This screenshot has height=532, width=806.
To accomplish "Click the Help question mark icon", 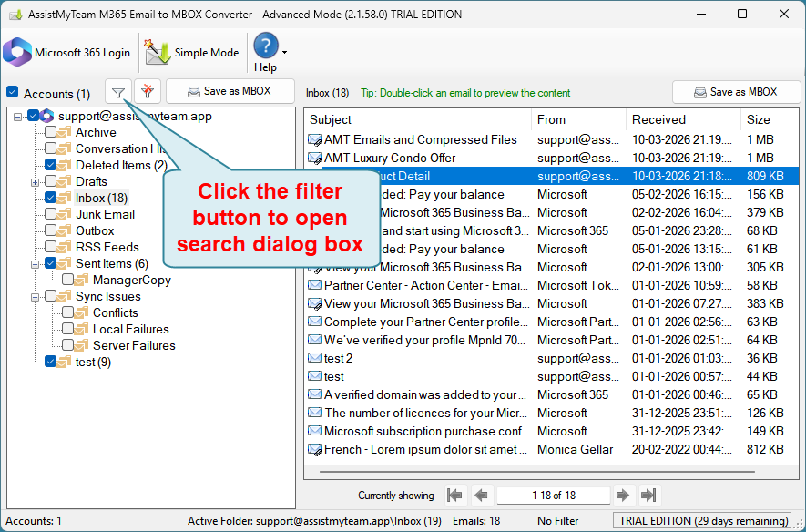I will [x=265, y=46].
